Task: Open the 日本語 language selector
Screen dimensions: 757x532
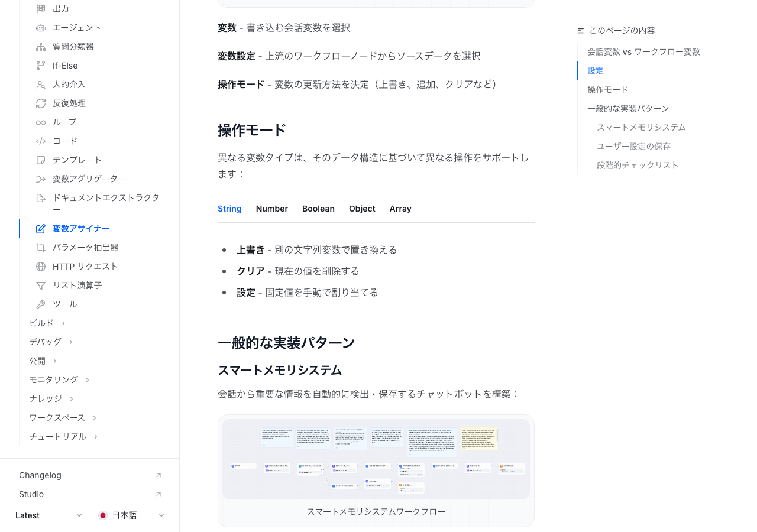Action: point(131,515)
